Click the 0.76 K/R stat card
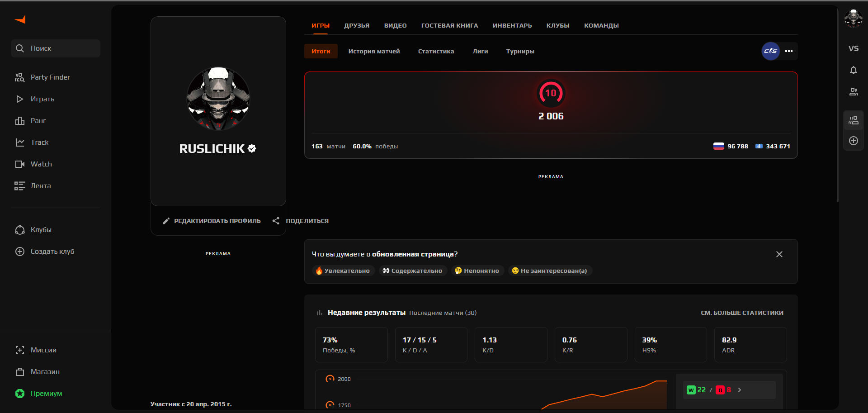868x413 pixels. (591, 345)
